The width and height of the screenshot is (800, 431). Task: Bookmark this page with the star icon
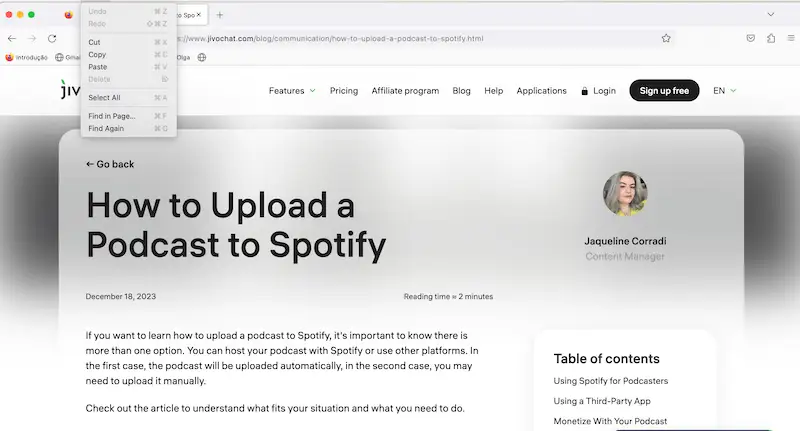click(x=666, y=38)
